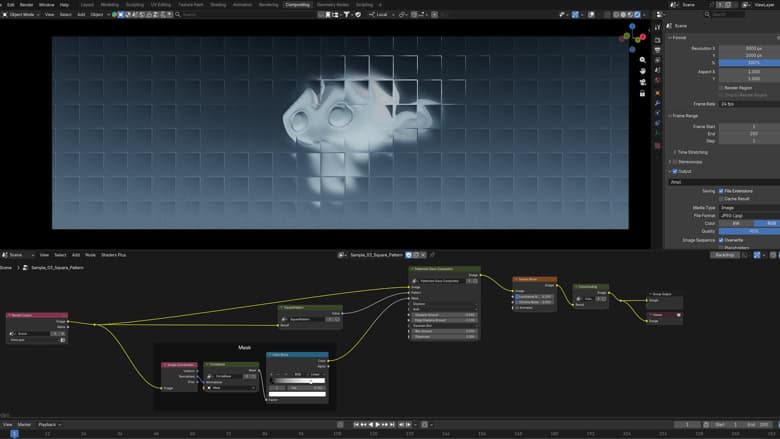Toggle camera view gizmo in viewport
Image resolution: width=780 pixels, height=439 pixels.
click(643, 82)
